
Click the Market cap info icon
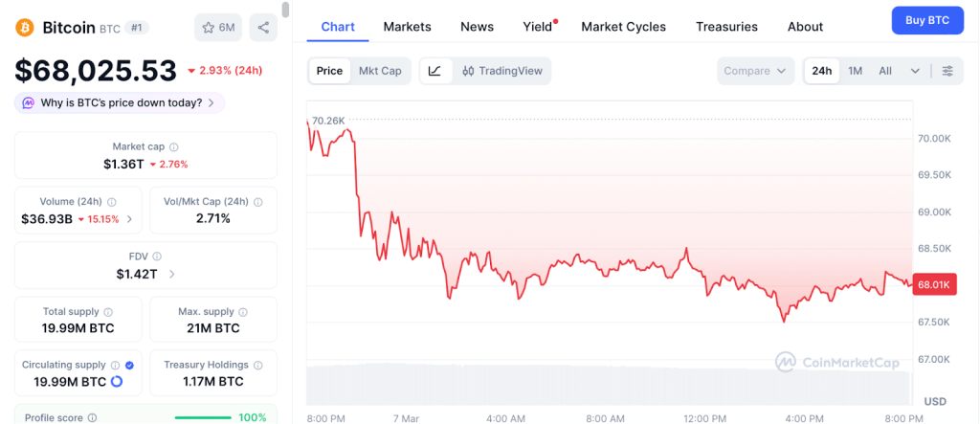click(x=173, y=147)
